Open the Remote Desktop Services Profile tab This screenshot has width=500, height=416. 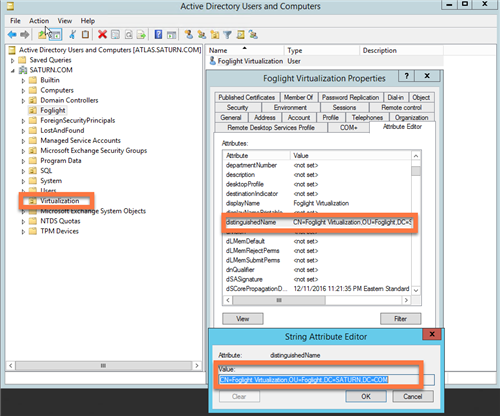point(271,127)
